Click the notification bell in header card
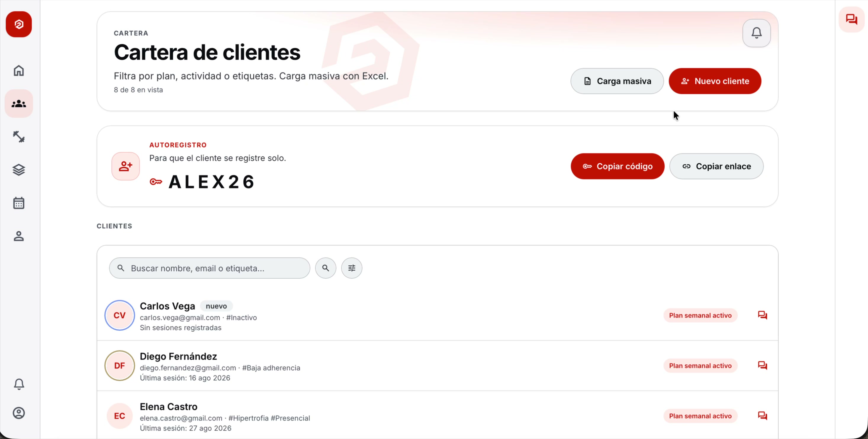The width and height of the screenshot is (868, 439). tap(756, 33)
